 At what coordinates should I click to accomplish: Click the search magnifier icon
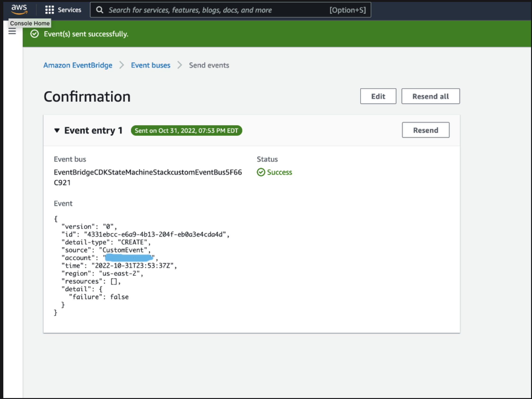[100, 10]
